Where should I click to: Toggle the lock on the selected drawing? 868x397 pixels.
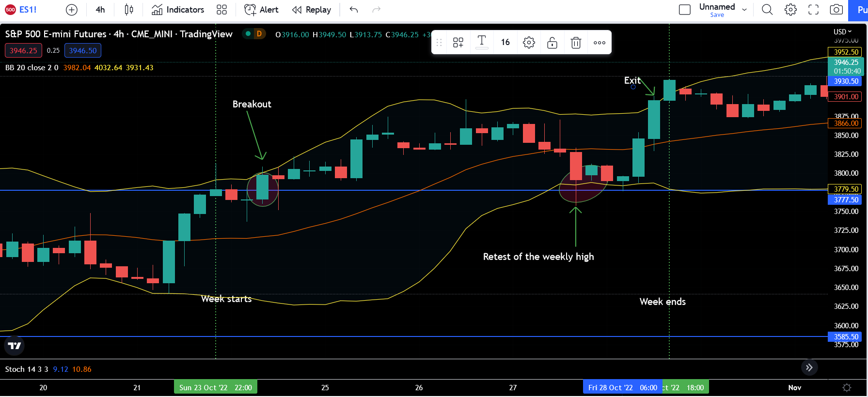(552, 43)
